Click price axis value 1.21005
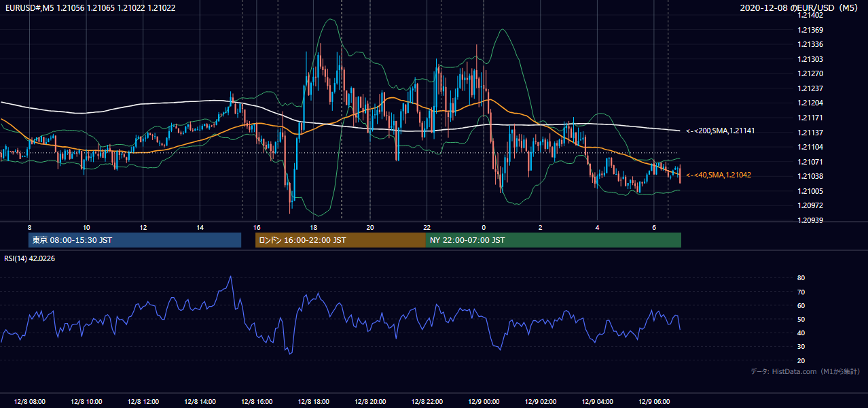 pos(810,191)
